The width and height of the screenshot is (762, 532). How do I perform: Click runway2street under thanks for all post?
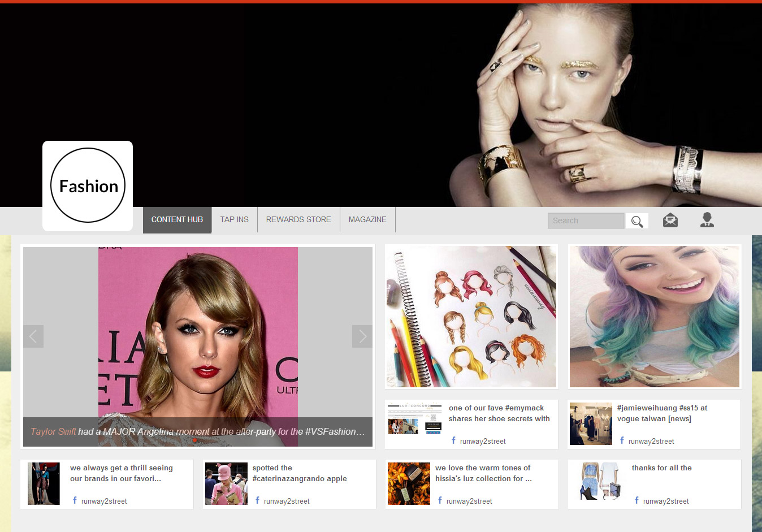point(666,501)
